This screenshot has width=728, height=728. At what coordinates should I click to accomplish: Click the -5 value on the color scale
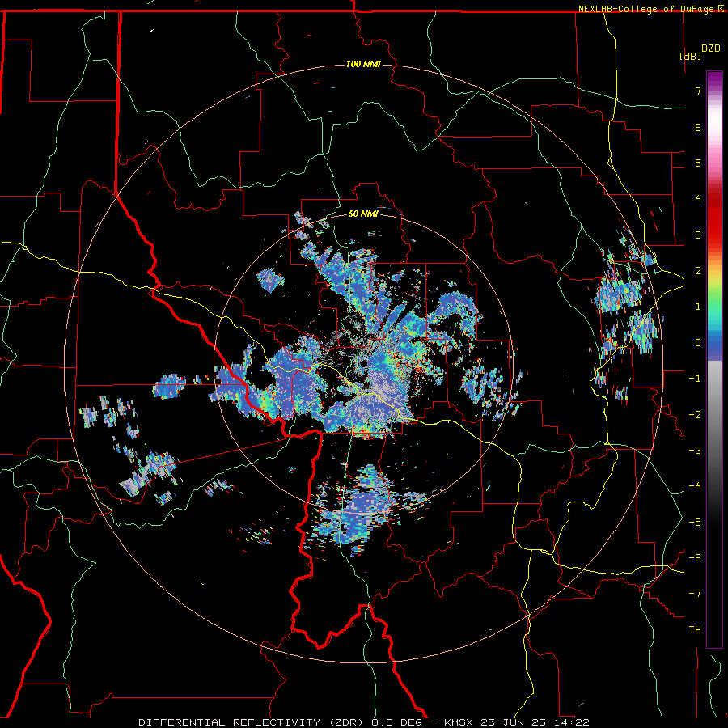tap(695, 523)
